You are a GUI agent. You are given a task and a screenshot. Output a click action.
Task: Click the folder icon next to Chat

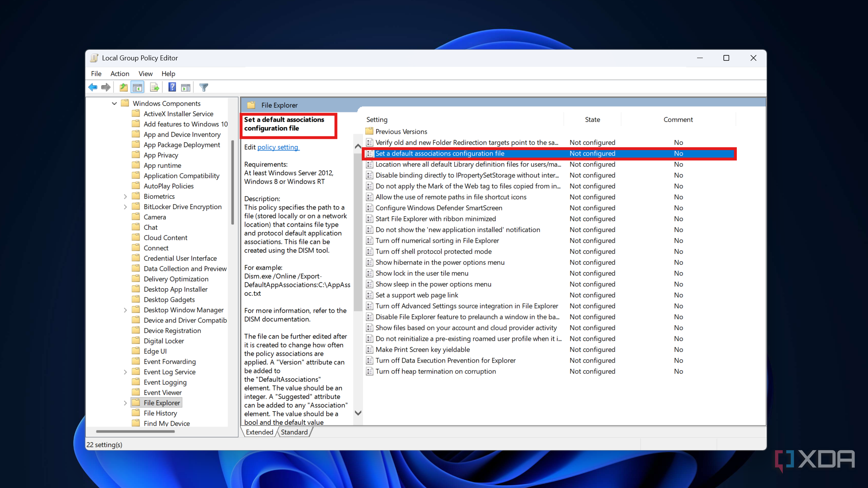pyautogui.click(x=136, y=227)
